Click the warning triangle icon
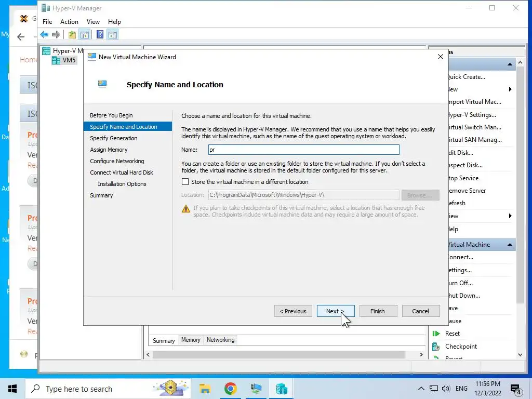Screen dimensions: 532x399 pyautogui.click(x=186, y=209)
